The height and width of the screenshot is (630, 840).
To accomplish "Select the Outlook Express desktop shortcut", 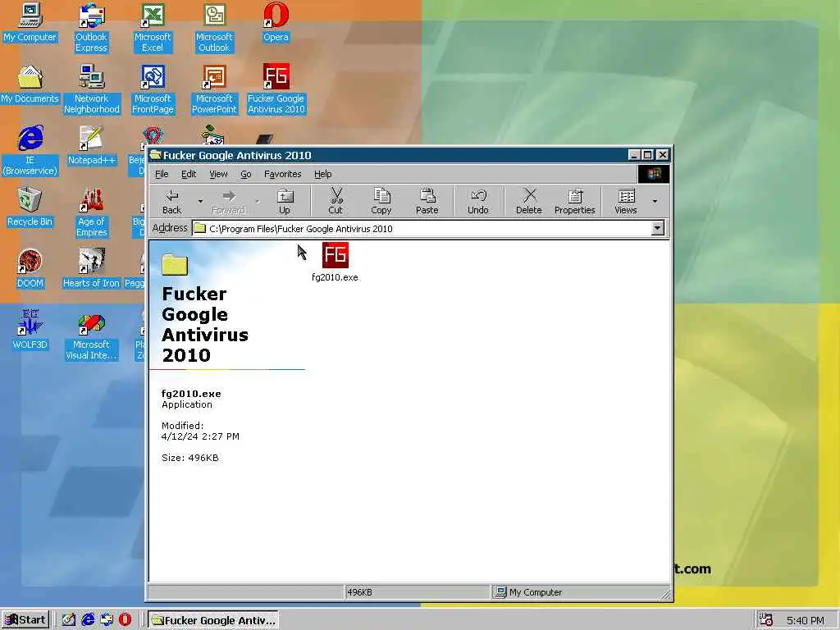I will pyautogui.click(x=91, y=28).
